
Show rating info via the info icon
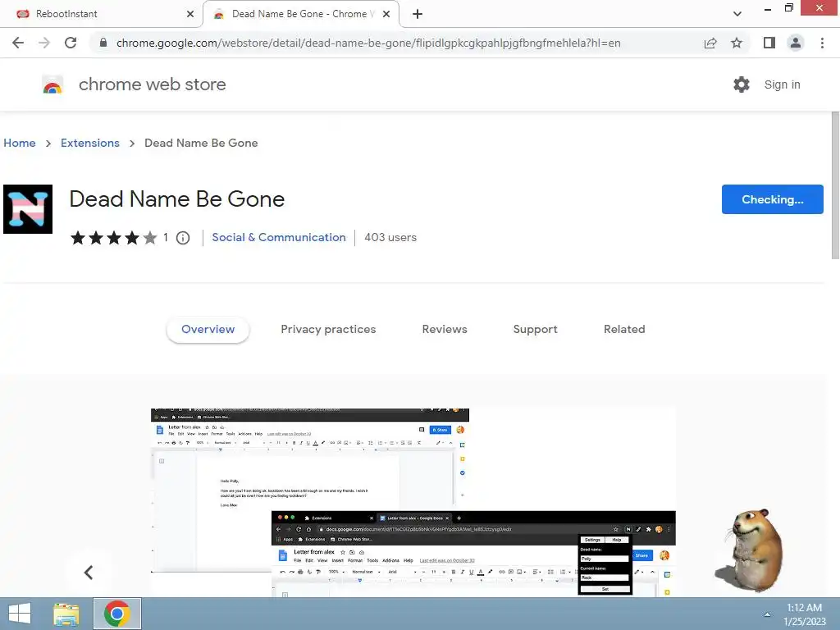click(183, 237)
